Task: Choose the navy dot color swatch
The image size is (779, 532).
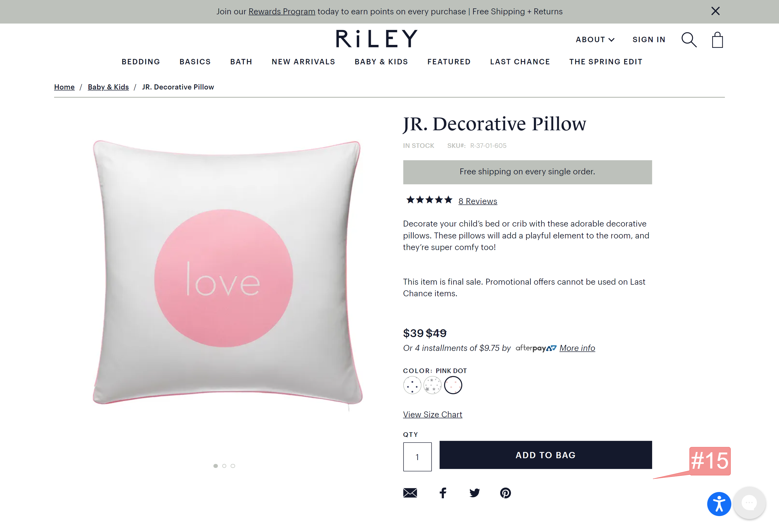Action: [x=412, y=385]
